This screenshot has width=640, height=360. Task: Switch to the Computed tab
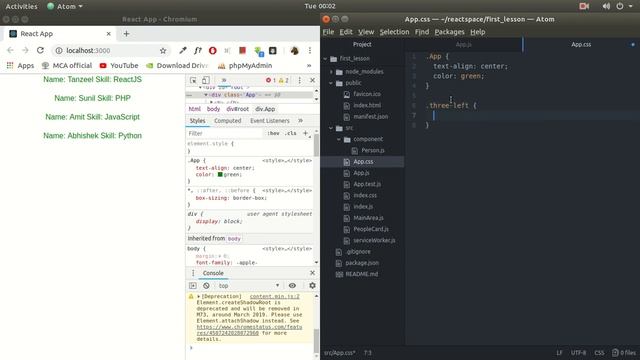[x=228, y=121]
